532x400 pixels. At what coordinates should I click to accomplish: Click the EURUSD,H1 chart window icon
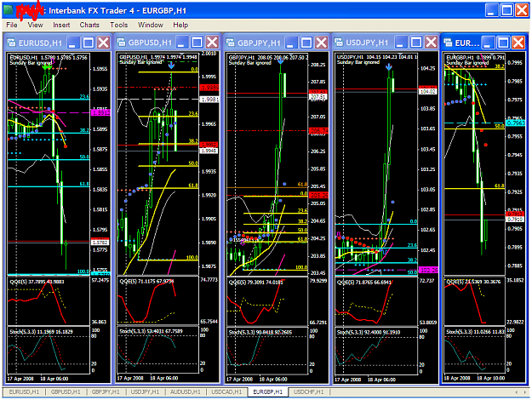[12, 43]
